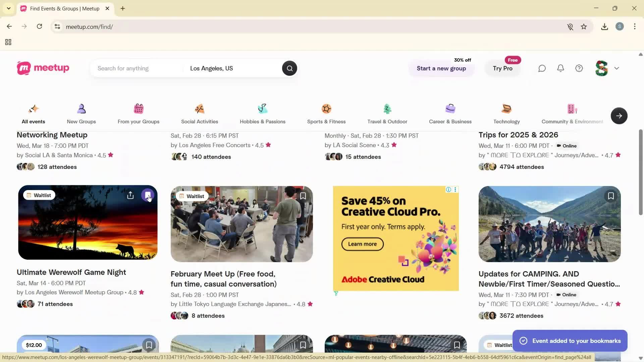Click Learn more on the Adobe ad
The height and width of the screenshot is (362, 644).
(362, 244)
